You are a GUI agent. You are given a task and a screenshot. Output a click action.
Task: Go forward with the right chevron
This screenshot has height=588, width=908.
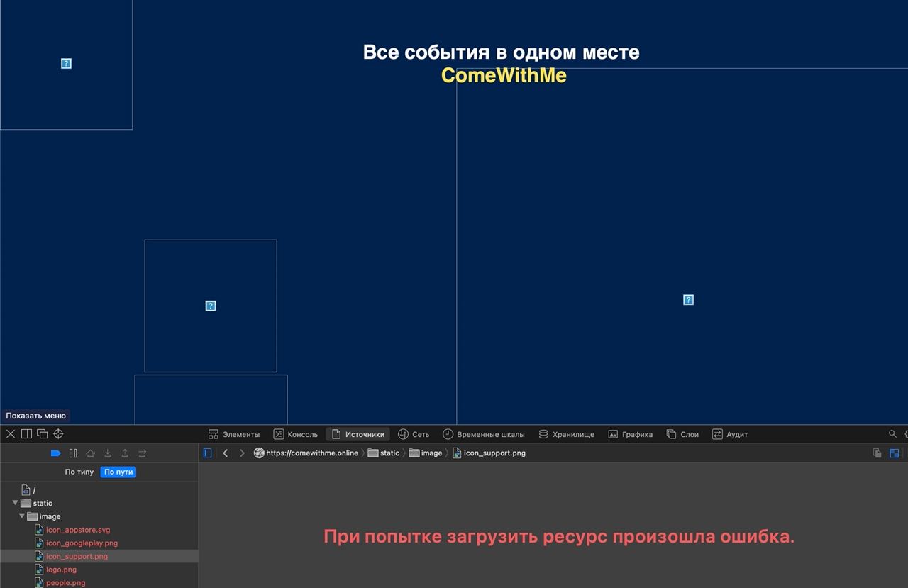(x=242, y=453)
